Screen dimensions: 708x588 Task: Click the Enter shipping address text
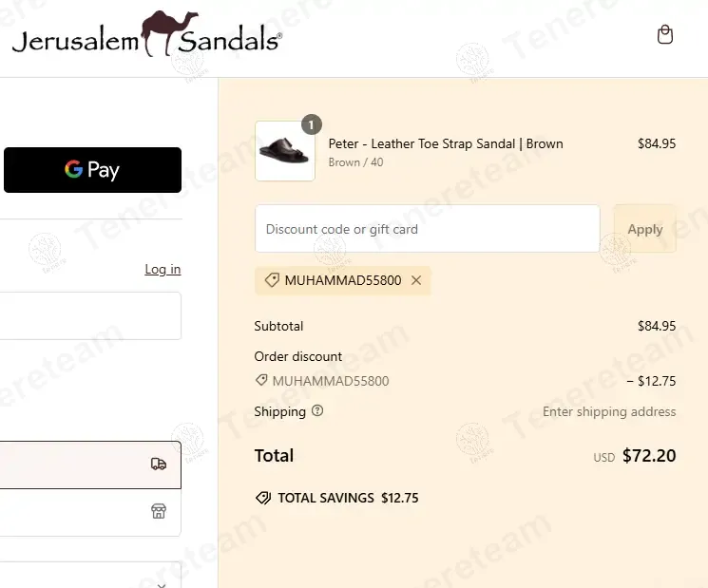[609, 411]
